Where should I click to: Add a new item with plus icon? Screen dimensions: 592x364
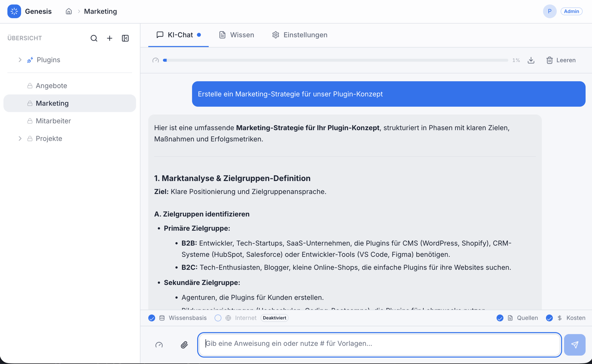[x=110, y=38]
